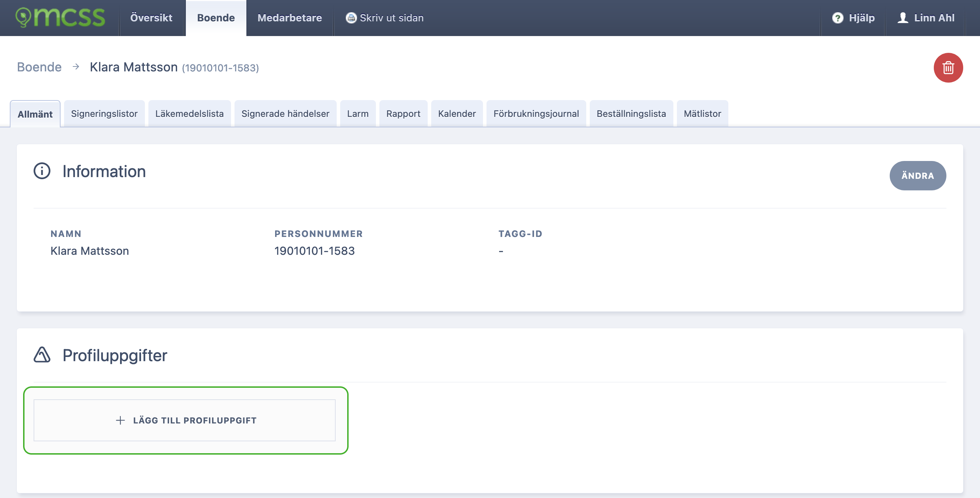
Task: Switch to the Signerade händelser tab
Action: point(285,113)
